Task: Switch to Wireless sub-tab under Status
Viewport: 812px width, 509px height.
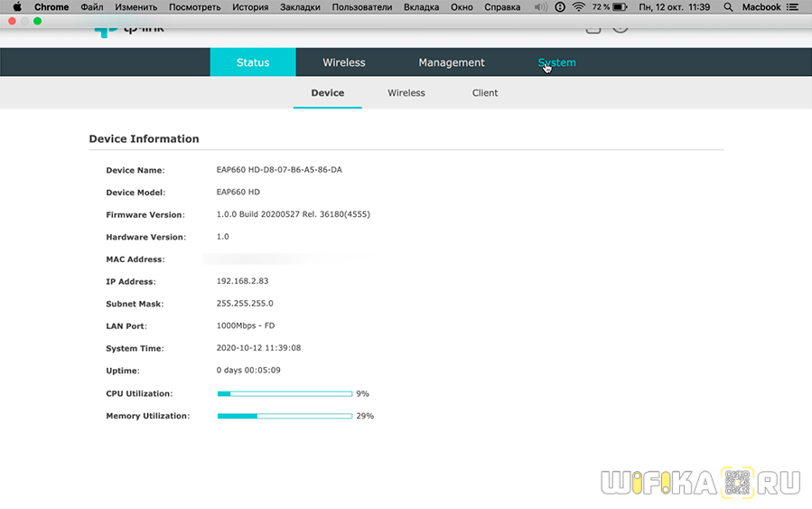Action: pyautogui.click(x=406, y=93)
